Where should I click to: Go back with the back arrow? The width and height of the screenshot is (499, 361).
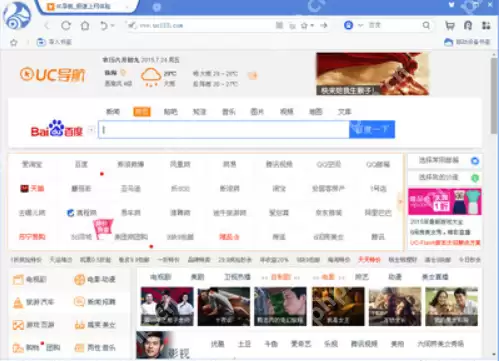click(47, 25)
